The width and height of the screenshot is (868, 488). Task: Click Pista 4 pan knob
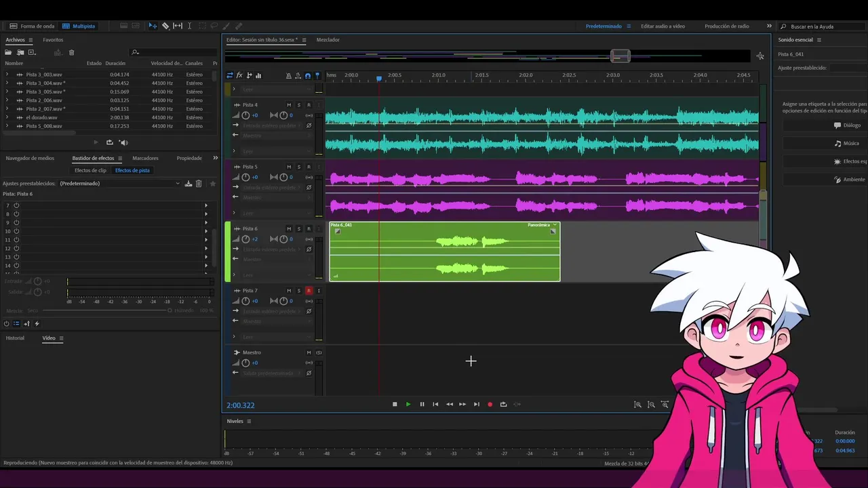click(x=283, y=115)
